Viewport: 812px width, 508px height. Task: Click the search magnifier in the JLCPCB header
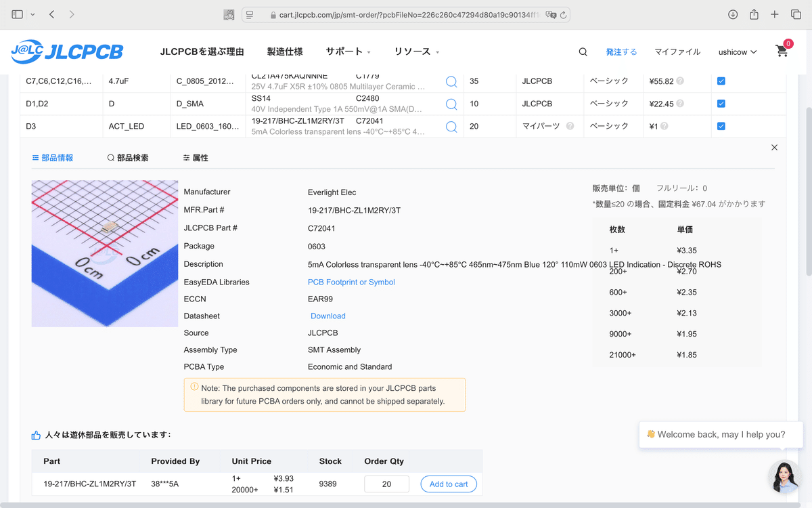[582, 51]
